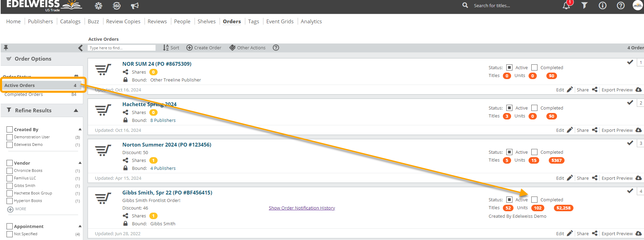Open the settings gear icon in header
644x240 pixels.
(99, 5)
